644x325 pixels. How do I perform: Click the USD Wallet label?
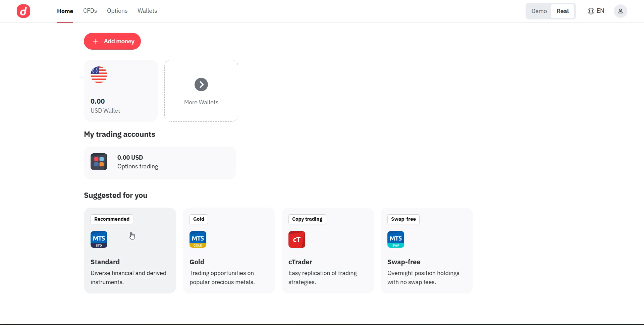pyautogui.click(x=105, y=111)
